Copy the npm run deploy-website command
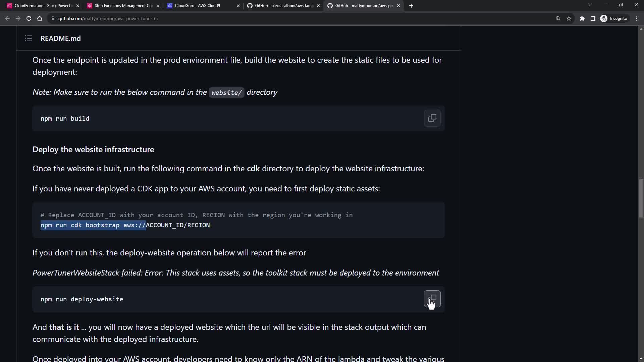644x362 pixels. [x=432, y=299]
